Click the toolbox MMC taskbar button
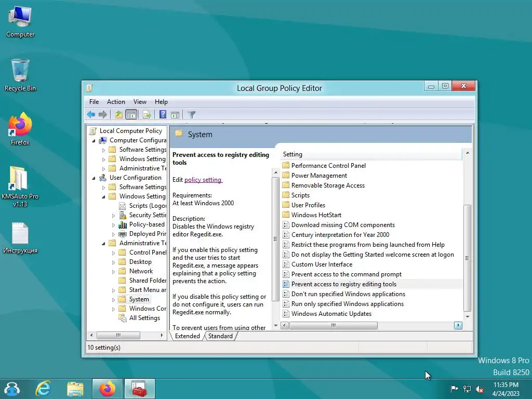The width and height of the screenshot is (532, 399). pyautogui.click(x=139, y=389)
